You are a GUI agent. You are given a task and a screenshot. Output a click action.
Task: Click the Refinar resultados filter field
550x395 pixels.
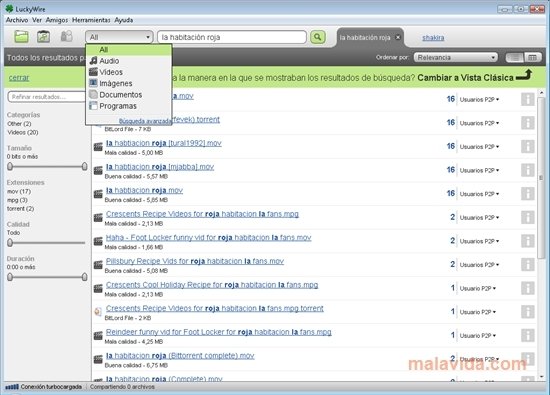(x=46, y=97)
